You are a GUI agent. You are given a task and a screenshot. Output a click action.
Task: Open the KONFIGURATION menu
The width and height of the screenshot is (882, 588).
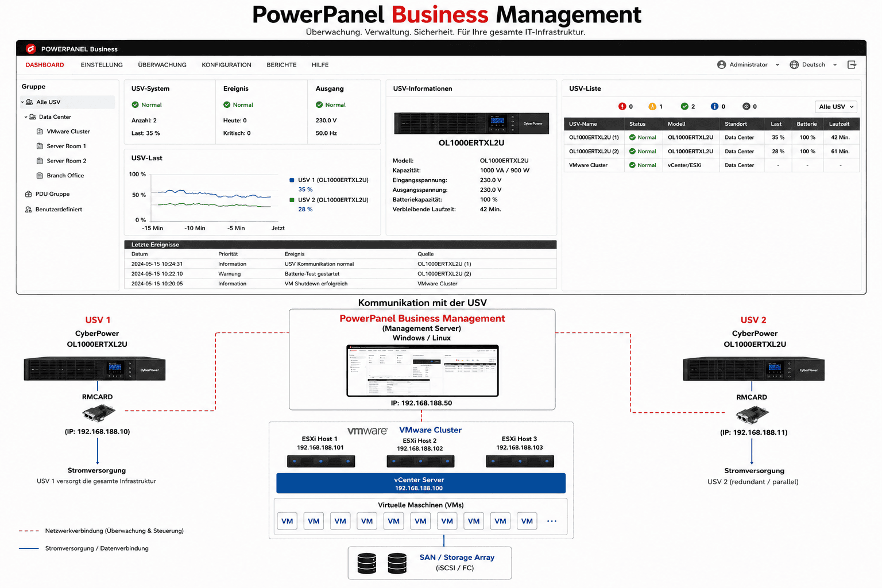pyautogui.click(x=227, y=65)
